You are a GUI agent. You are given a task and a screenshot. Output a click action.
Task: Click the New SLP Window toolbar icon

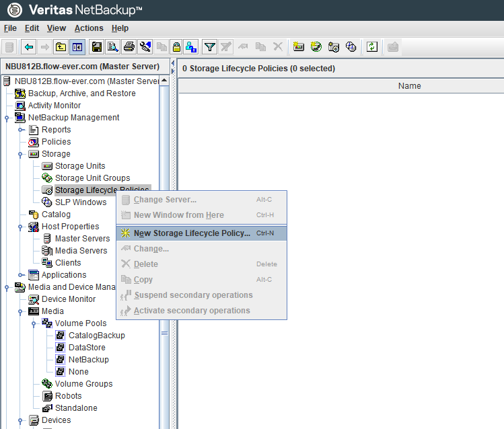click(x=351, y=47)
